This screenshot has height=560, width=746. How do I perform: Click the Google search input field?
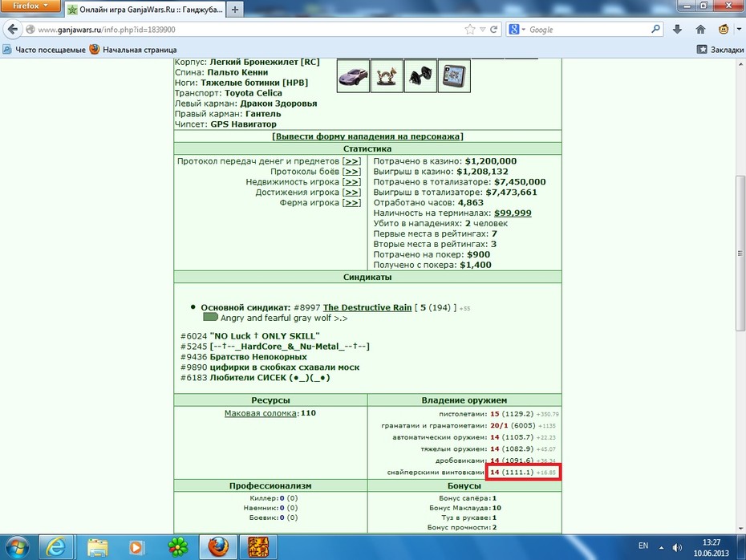point(588,30)
